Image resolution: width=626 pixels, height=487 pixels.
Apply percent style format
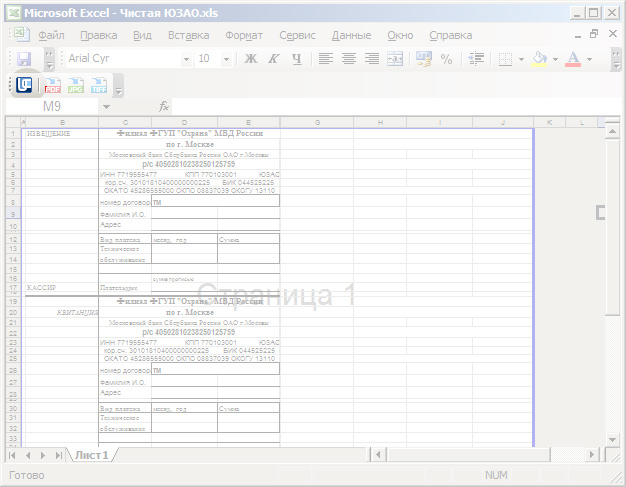point(446,59)
